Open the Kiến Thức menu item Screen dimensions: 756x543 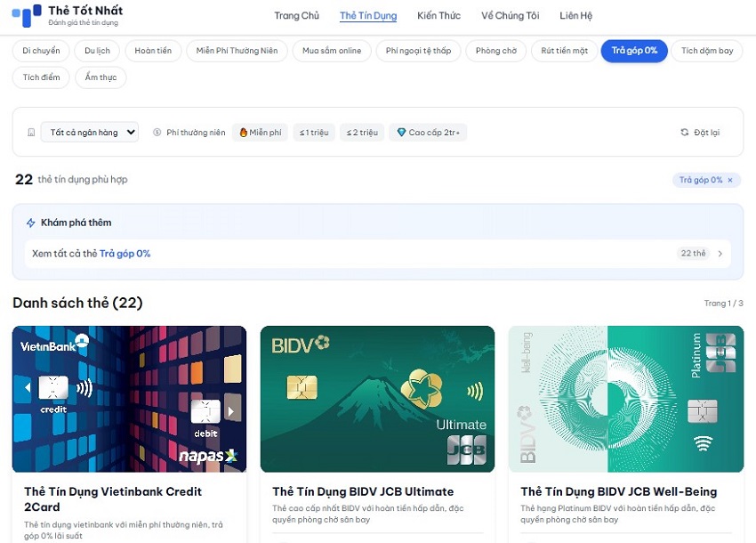click(x=438, y=16)
